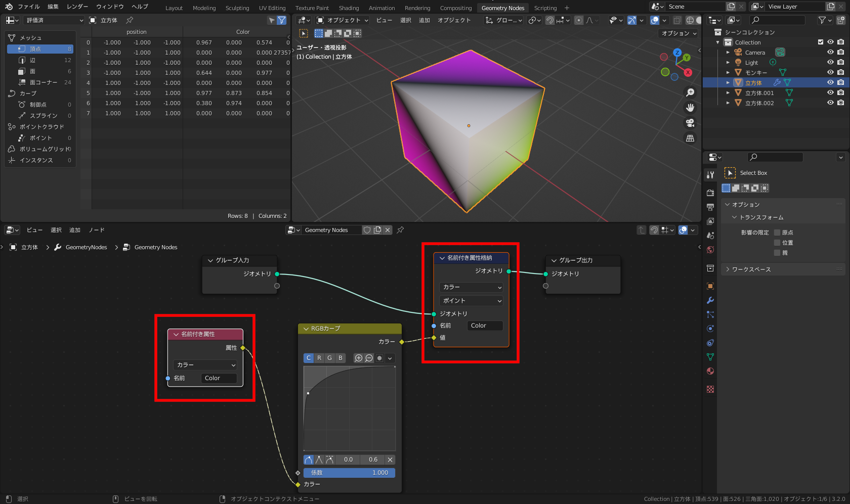This screenshot has width=850, height=504.
Task: Unlink the Geometry Nodes data-block
Action: (388, 230)
